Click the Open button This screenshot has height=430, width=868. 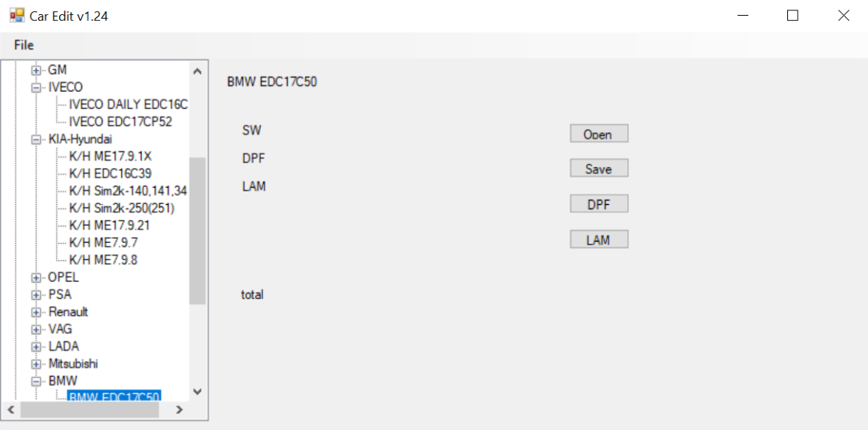tap(599, 133)
